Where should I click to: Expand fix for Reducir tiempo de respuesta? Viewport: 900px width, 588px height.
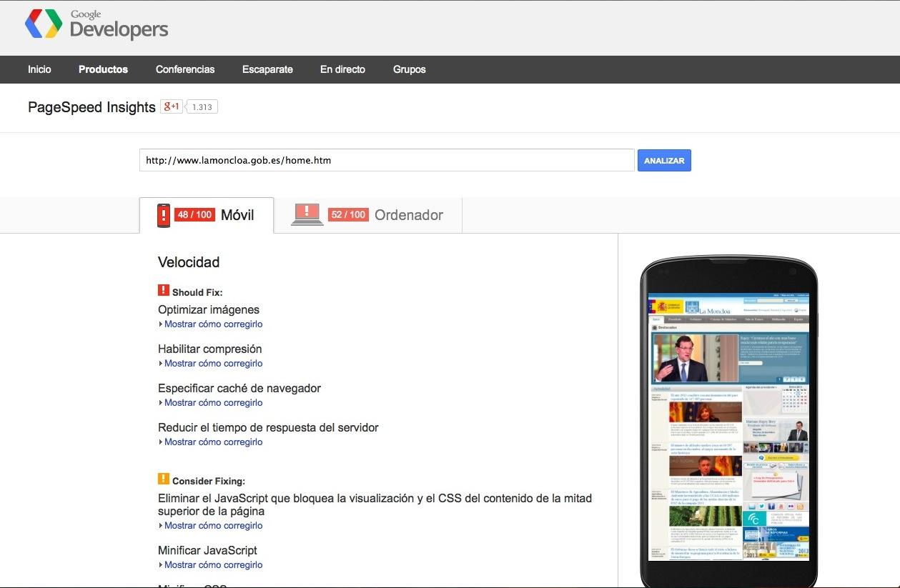(213, 442)
